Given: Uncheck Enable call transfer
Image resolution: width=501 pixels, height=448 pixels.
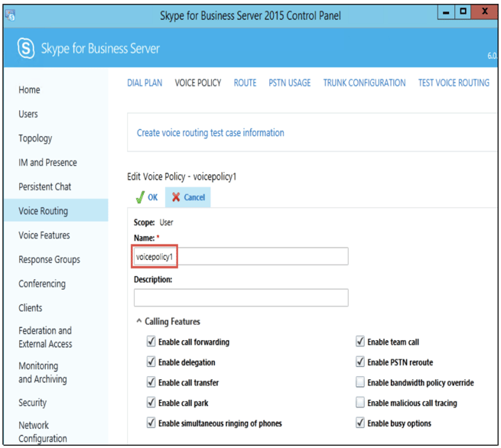Looking at the screenshot, I should (151, 382).
